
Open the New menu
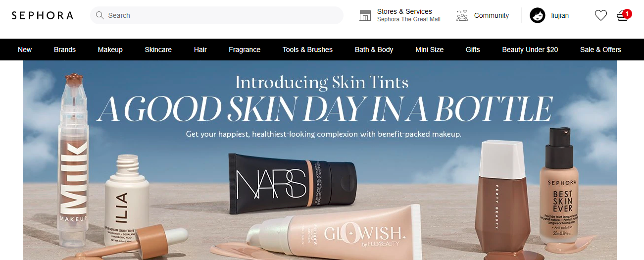(25, 50)
